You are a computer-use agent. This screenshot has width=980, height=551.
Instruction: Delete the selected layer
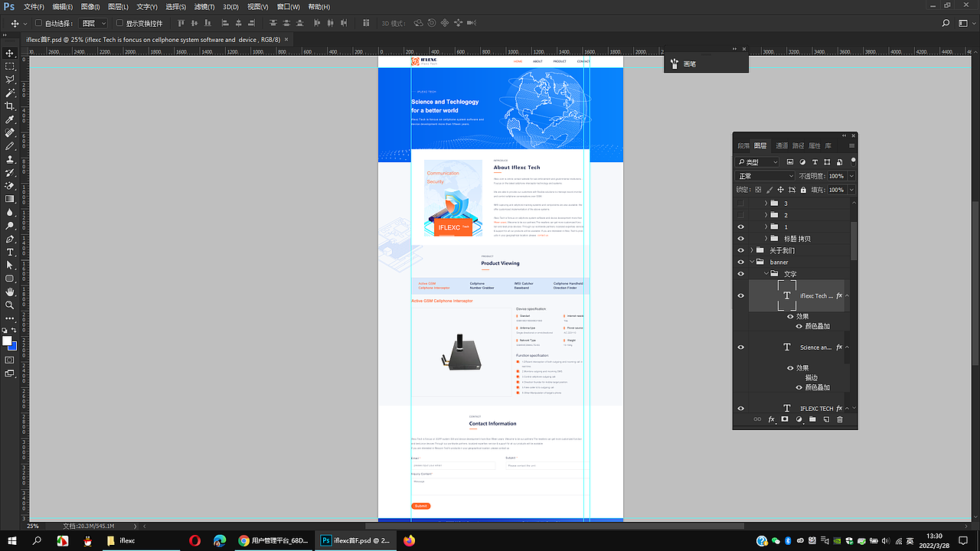click(x=840, y=419)
